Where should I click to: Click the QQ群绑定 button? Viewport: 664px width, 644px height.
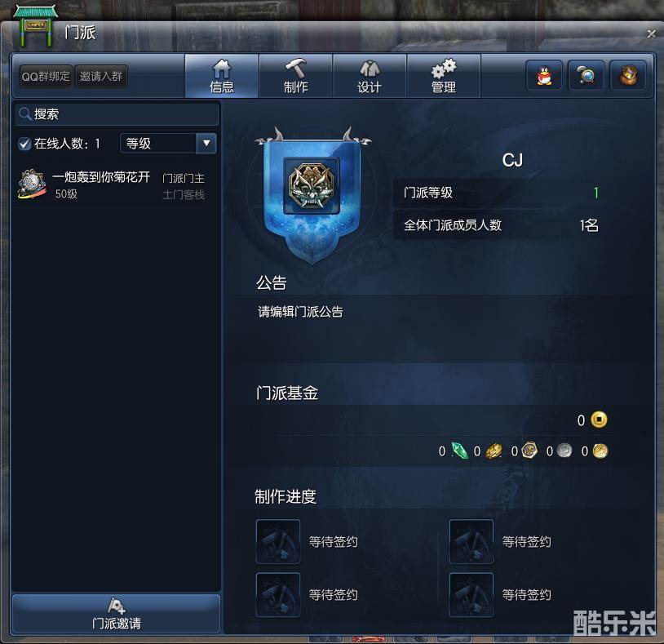(46, 76)
